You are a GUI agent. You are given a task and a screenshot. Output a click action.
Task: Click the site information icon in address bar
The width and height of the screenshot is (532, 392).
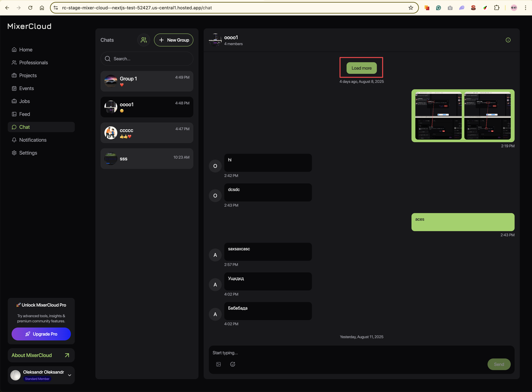(x=56, y=8)
